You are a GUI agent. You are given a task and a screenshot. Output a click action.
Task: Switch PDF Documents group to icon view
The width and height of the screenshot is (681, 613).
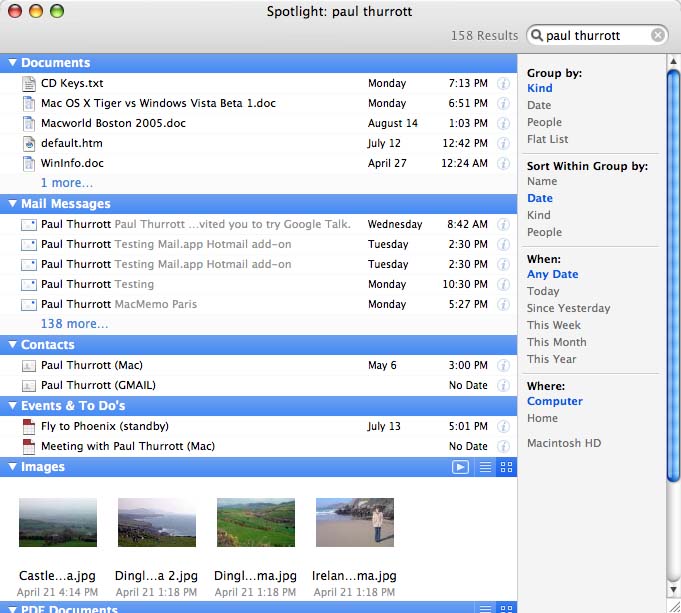pyautogui.click(x=506, y=609)
